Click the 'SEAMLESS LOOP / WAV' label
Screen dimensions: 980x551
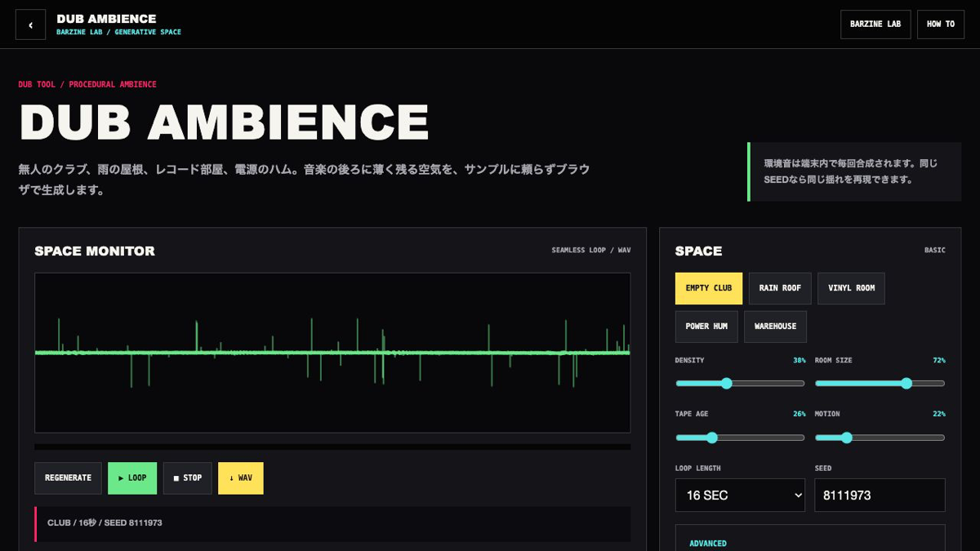[x=591, y=251]
